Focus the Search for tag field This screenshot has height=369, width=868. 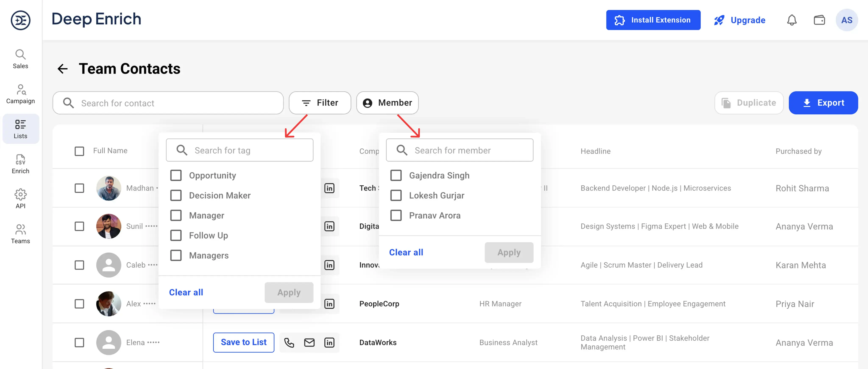(240, 150)
